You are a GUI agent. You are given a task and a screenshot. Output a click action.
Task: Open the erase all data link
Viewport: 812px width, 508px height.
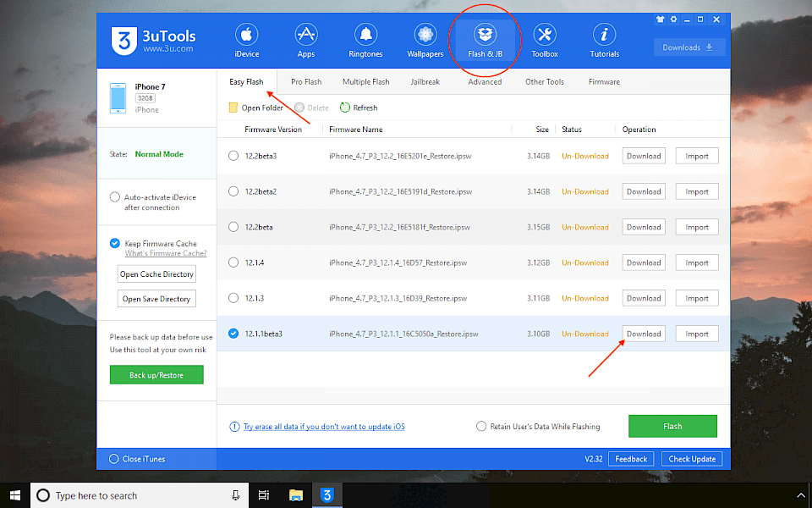click(324, 427)
